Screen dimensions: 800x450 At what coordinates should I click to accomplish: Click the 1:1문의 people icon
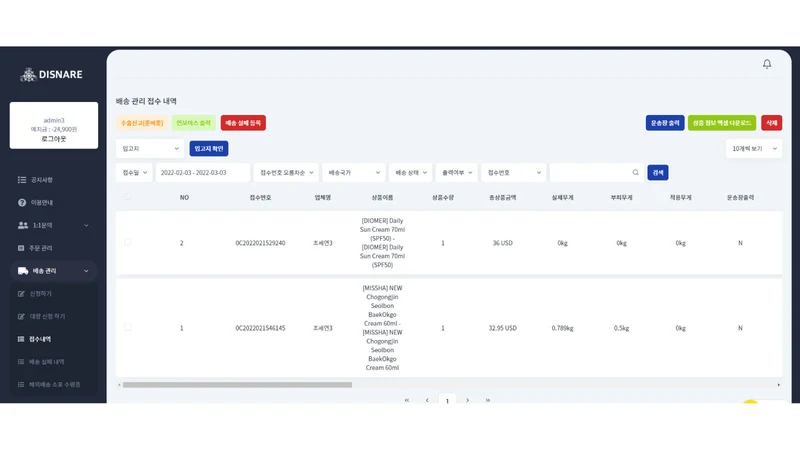(x=23, y=225)
